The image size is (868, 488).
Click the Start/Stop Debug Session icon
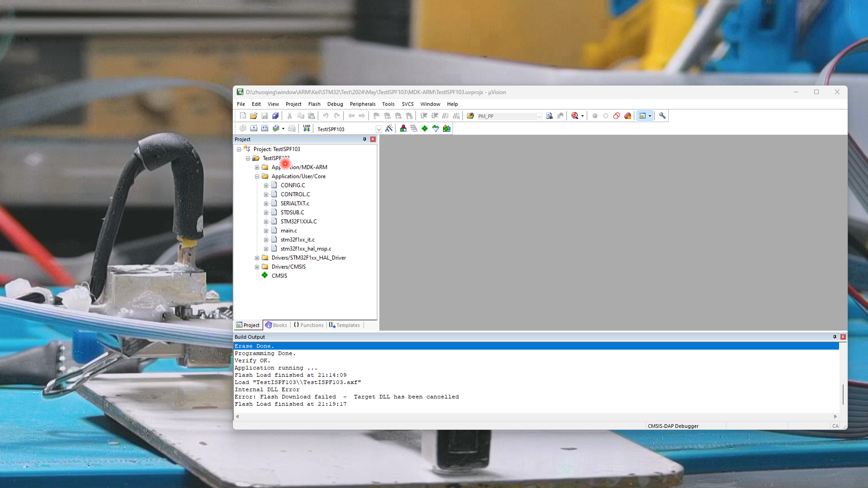coord(575,116)
